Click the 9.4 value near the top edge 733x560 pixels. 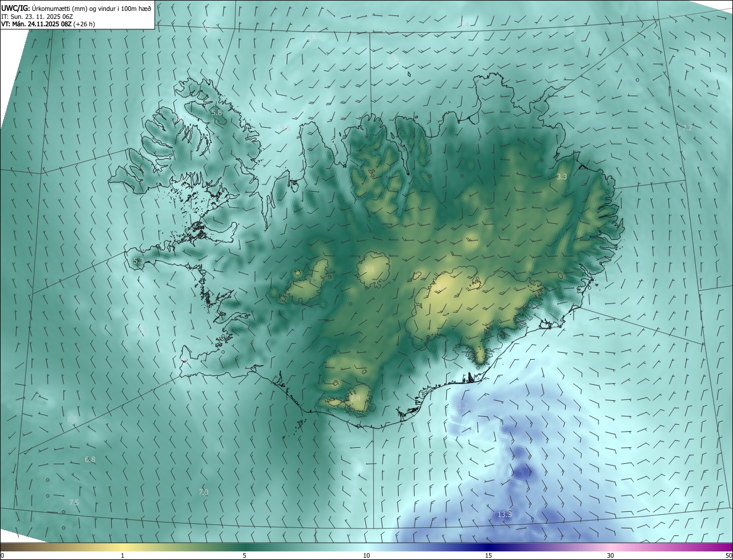point(464,25)
